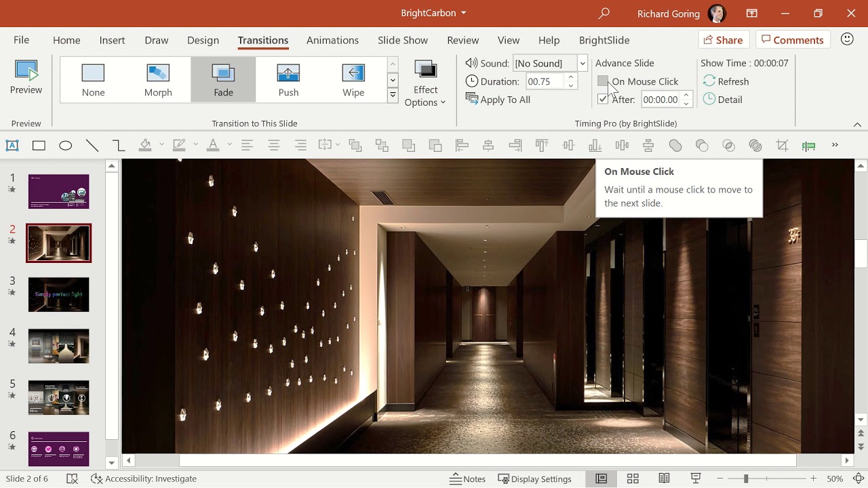868x488 pixels.
Task: Open the Comments button
Action: click(x=792, y=40)
